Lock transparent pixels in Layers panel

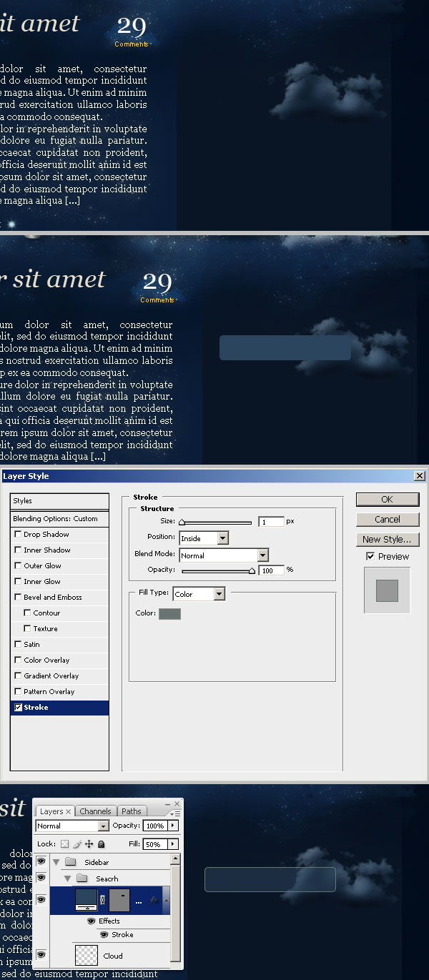[x=64, y=844]
